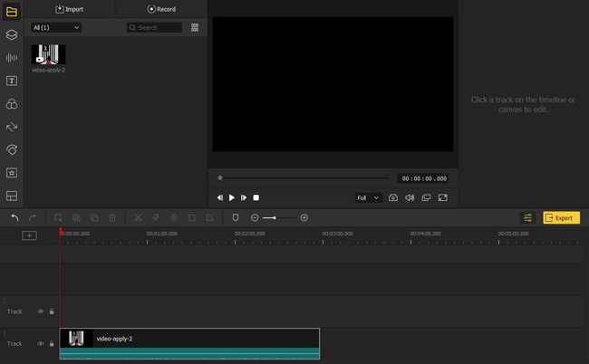Open the Filters three-circles panel
589x364 pixels.
[12, 104]
